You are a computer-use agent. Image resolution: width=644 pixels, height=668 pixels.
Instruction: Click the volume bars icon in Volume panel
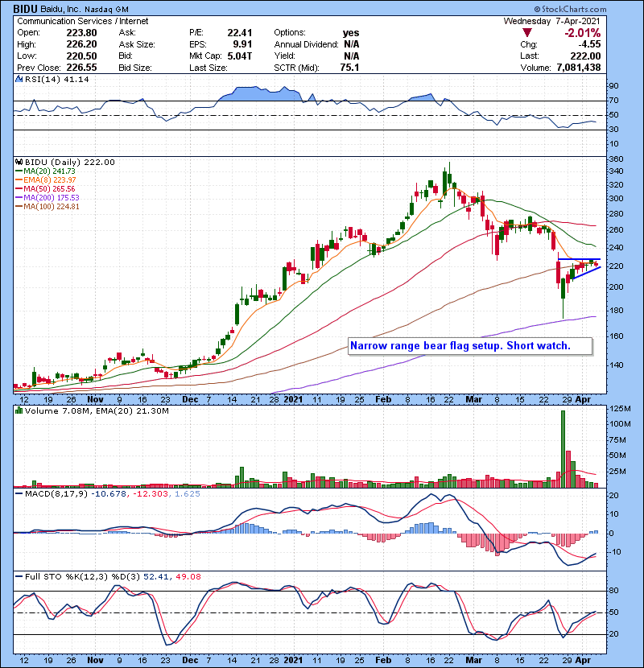(19, 410)
